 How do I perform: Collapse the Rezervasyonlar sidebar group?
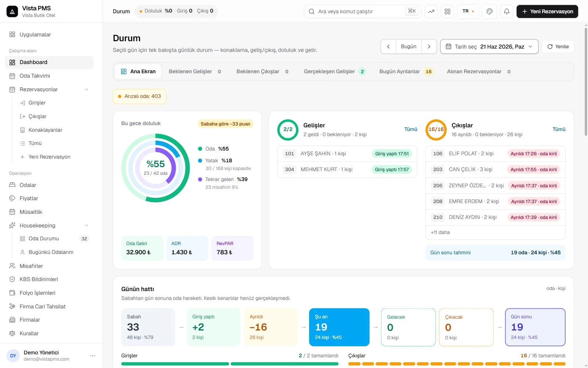[87, 89]
